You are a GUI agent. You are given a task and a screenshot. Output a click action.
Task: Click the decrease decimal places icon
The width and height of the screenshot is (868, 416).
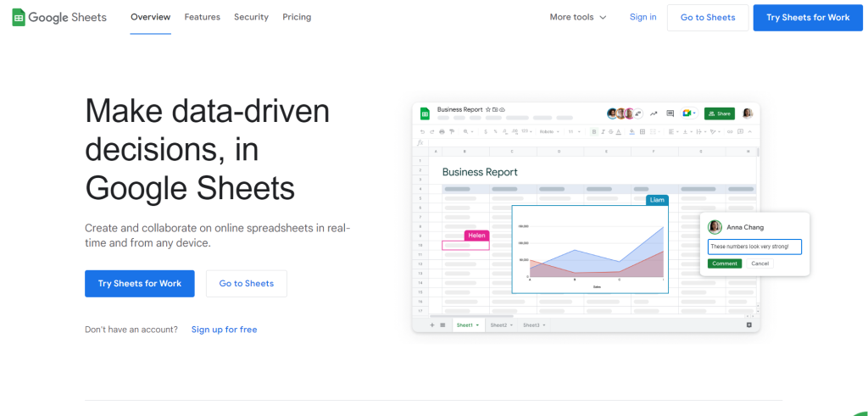pyautogui.click(x=505, y=131)
